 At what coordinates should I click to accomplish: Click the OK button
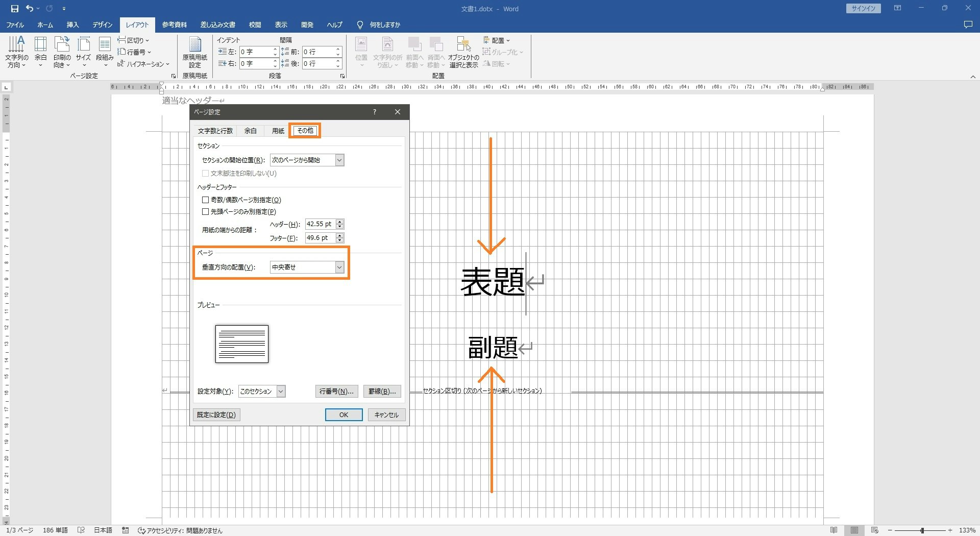[344, 415]
